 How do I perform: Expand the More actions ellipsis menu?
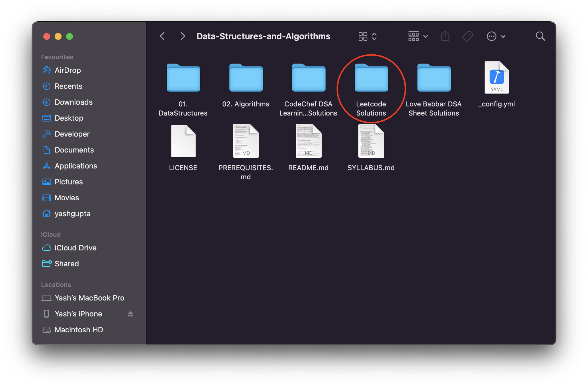(496, 36)
